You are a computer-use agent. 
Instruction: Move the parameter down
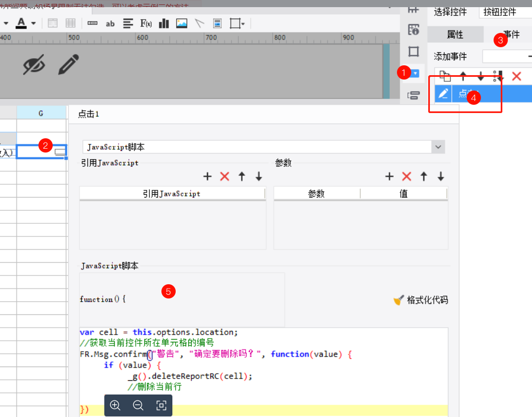(x=441, y=176)
